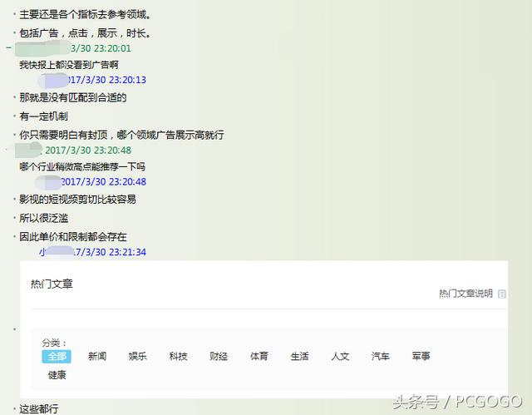Click the 23:20:01 green message timestamp
This screenshot has height=415, width=532.
point(101,48)
